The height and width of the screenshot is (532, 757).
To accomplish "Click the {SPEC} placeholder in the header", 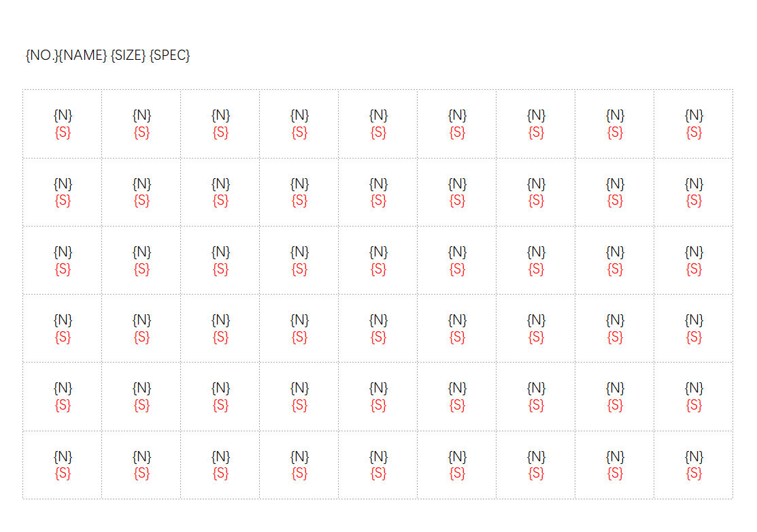I will coord(169,56).
